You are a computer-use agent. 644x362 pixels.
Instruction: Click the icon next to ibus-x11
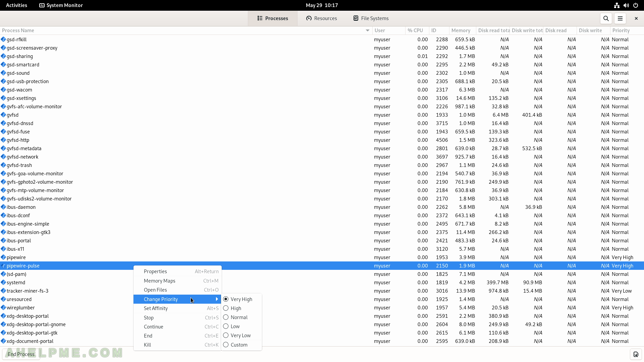3,249
